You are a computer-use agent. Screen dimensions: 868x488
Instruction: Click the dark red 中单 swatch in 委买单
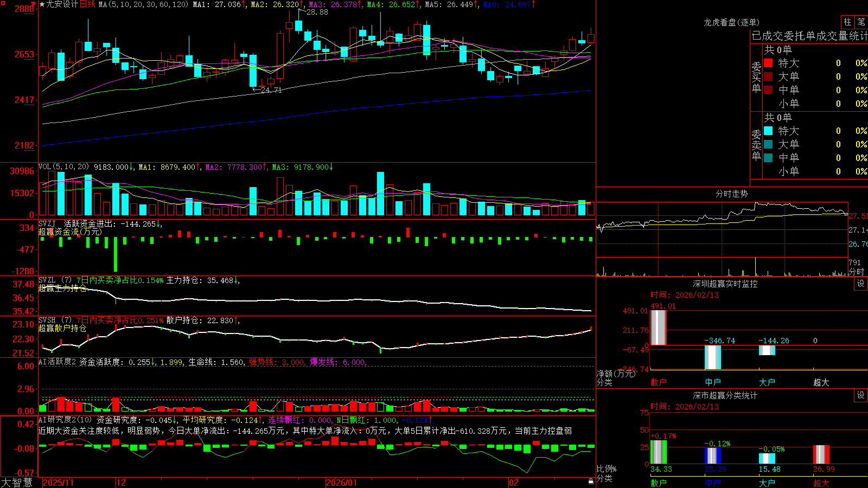tap(768, 90)
